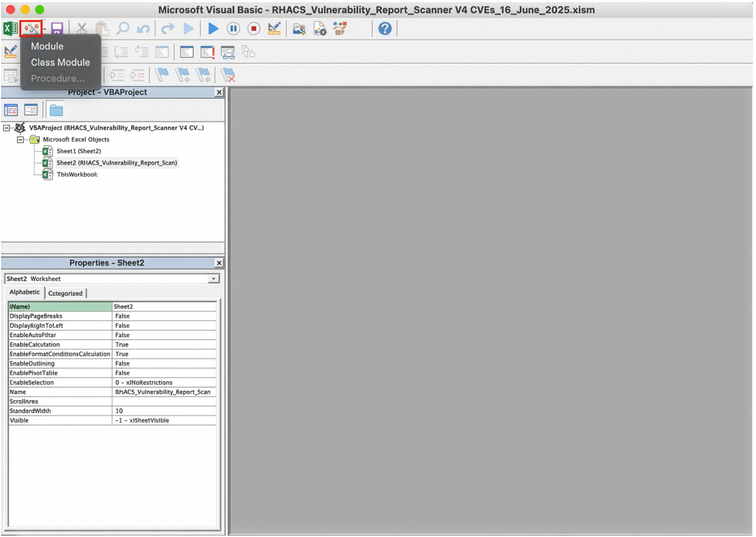Choose Procedure... from the insert menu
Screen dimensions: 756x537
pyautogui.click(x=58, y=78)
